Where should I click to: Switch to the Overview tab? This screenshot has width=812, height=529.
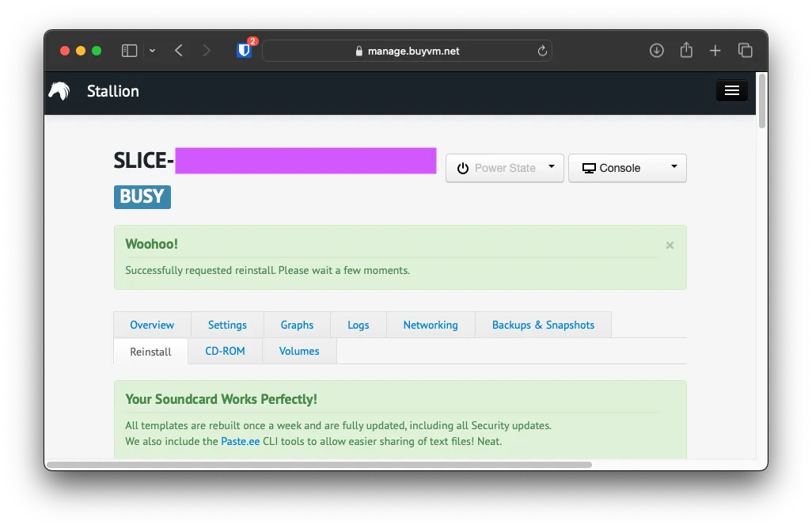(x=152, y=325)
